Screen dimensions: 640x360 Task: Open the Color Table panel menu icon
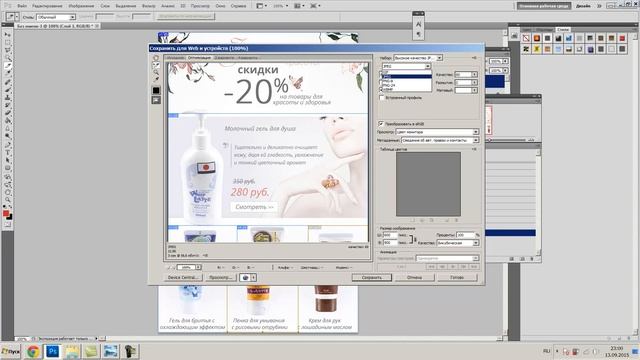click(474, 149)
